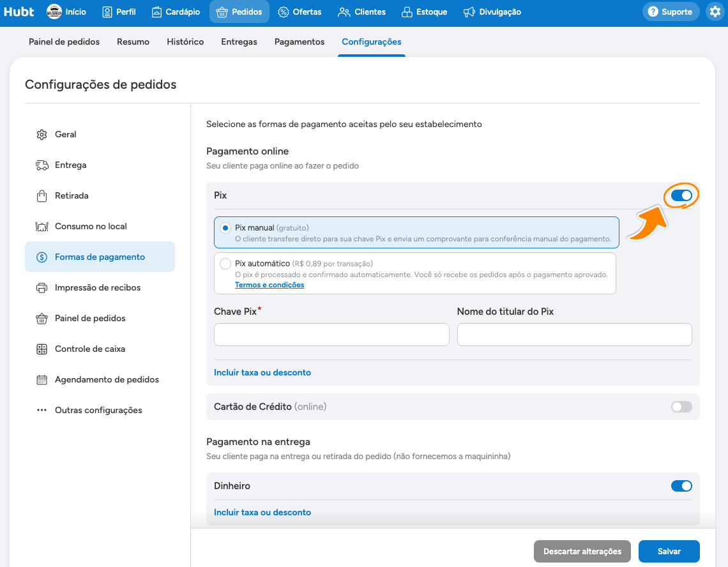Click the Outras configurações ellipsis icon
Viewport: 728px width, 567px height.
pos(42,410)
